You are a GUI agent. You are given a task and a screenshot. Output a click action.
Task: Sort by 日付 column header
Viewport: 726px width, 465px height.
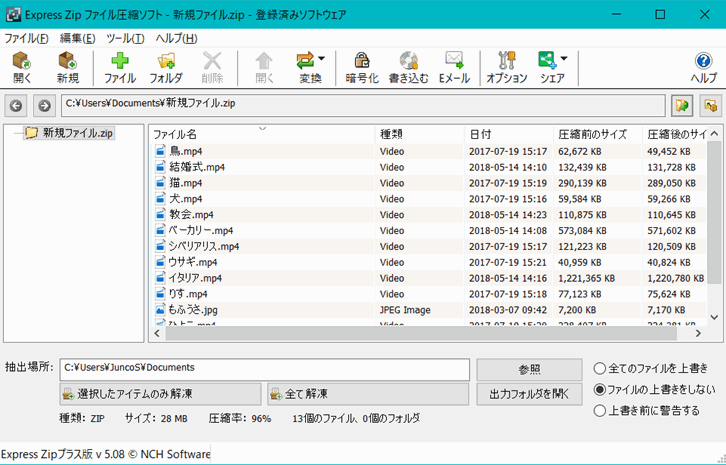pos(509,134)
